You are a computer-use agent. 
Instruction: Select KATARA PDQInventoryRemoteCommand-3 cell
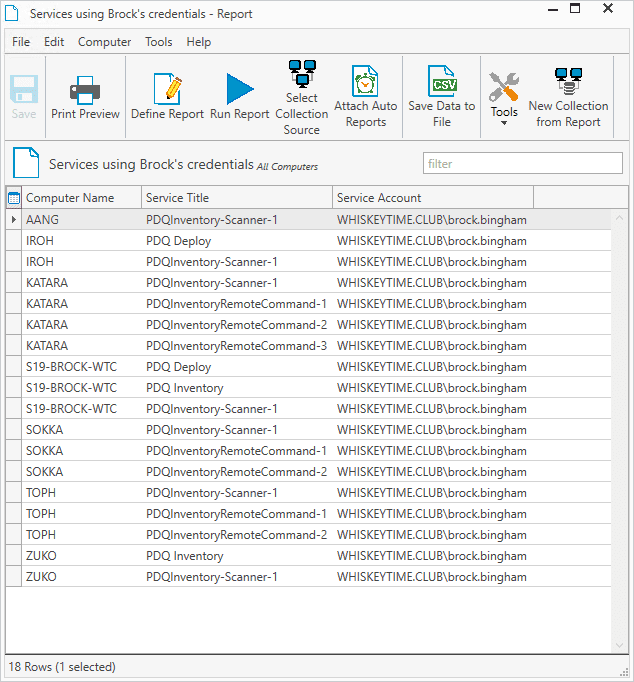tap(236, 346)
